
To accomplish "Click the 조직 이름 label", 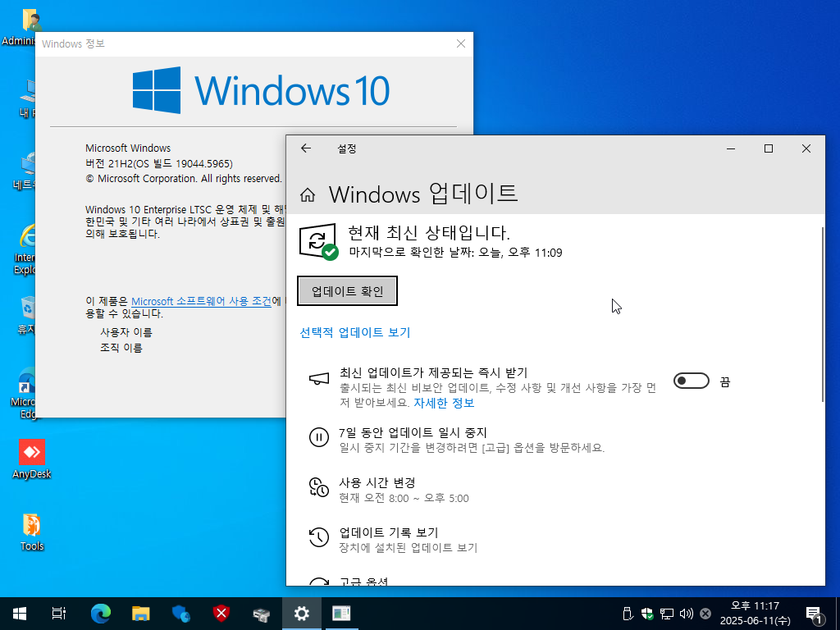I will click(121, 348).
